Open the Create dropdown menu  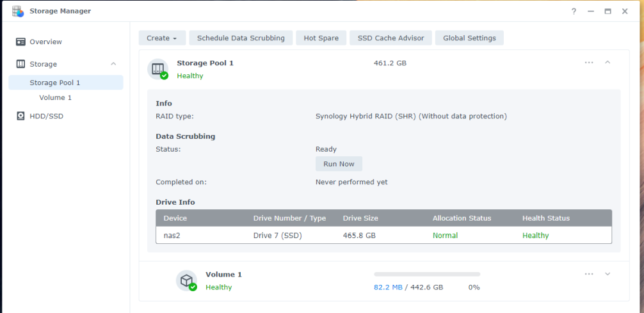pyautogui.click(x=161, y=38)
